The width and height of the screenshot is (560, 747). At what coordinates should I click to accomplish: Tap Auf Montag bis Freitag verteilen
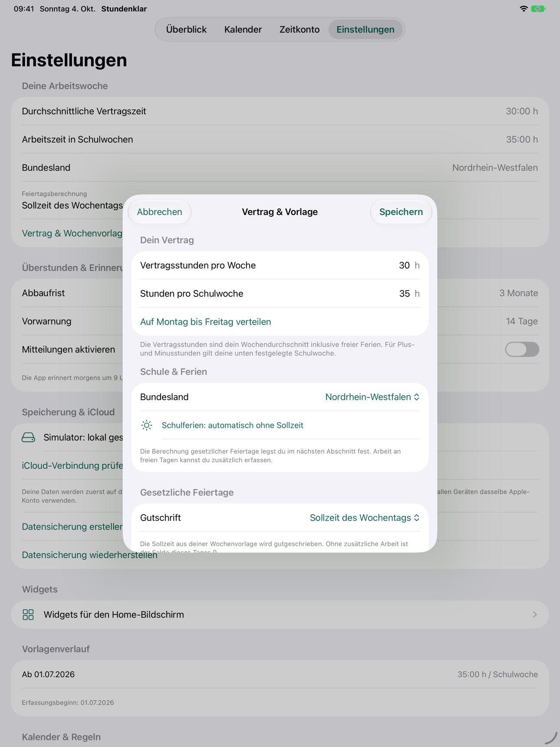pyautogui.click(x=205, y=322)
